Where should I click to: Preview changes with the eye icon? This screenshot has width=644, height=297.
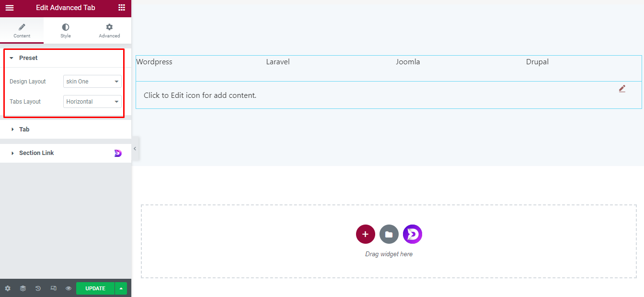(69, 288)
